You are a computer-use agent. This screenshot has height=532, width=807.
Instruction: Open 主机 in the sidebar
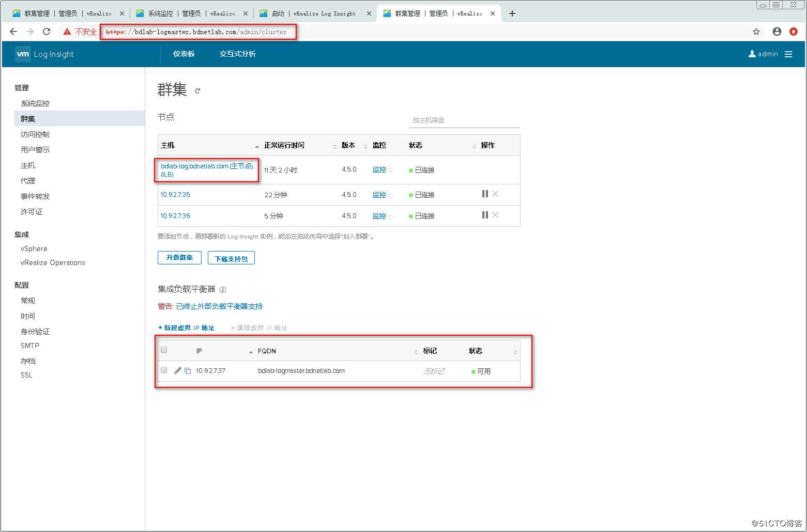click(x=28, y=165)
